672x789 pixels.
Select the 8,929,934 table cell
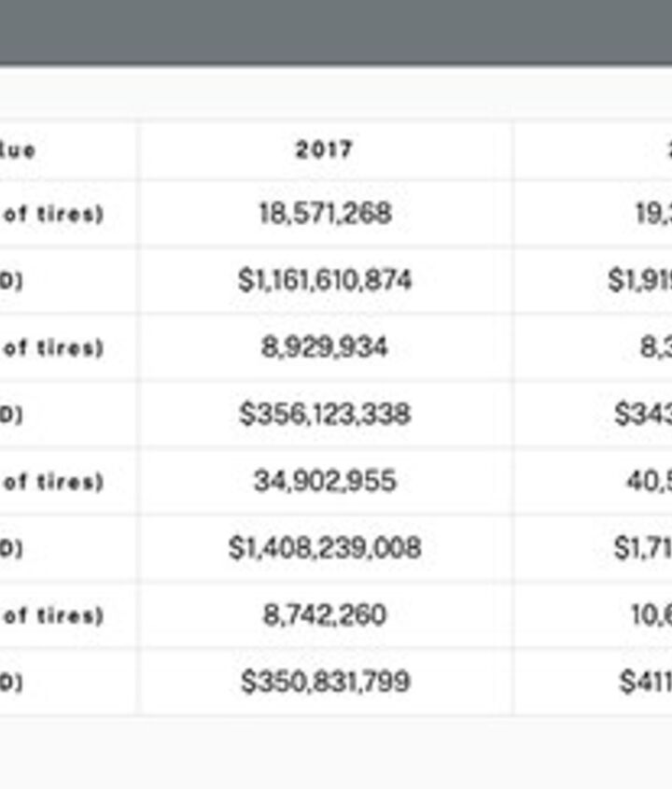pyautogui.click(x=325, y=347)
